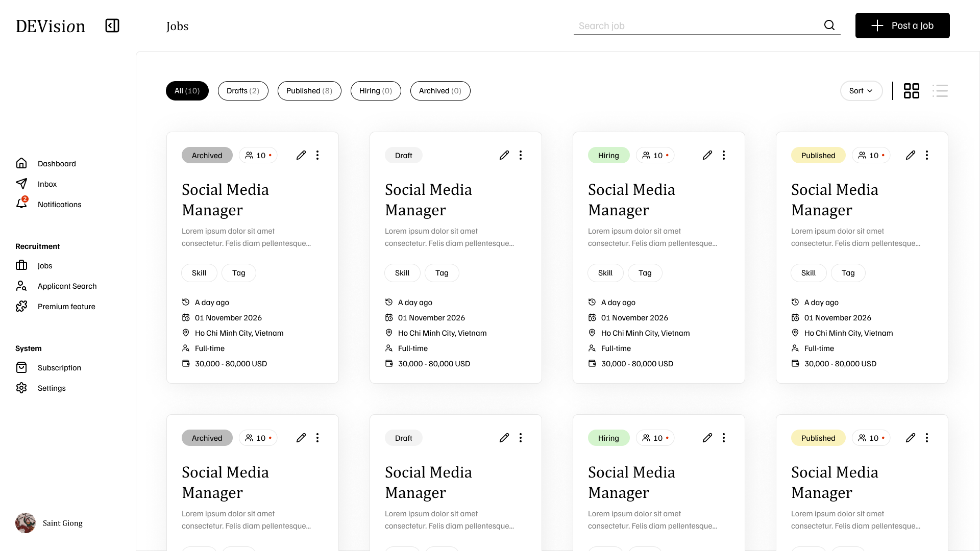Open the Sort dropdown
980x551 pixels.
point(861,91)
